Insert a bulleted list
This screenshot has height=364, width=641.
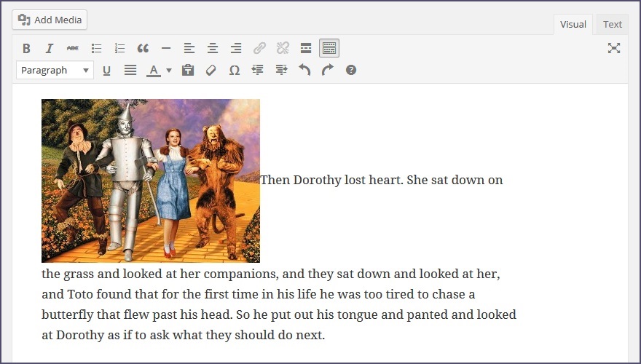point(96,49)
